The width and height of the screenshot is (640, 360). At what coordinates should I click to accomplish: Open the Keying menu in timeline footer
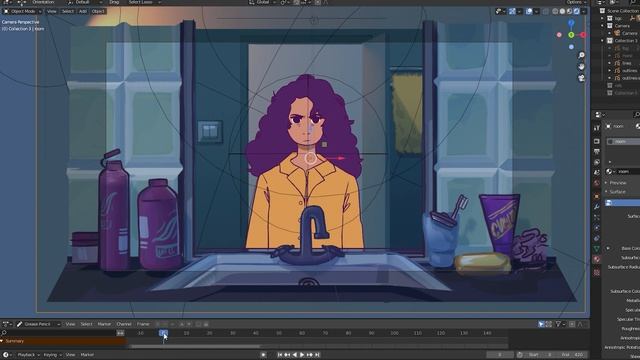pyautogui.click(x=52, y=355)
